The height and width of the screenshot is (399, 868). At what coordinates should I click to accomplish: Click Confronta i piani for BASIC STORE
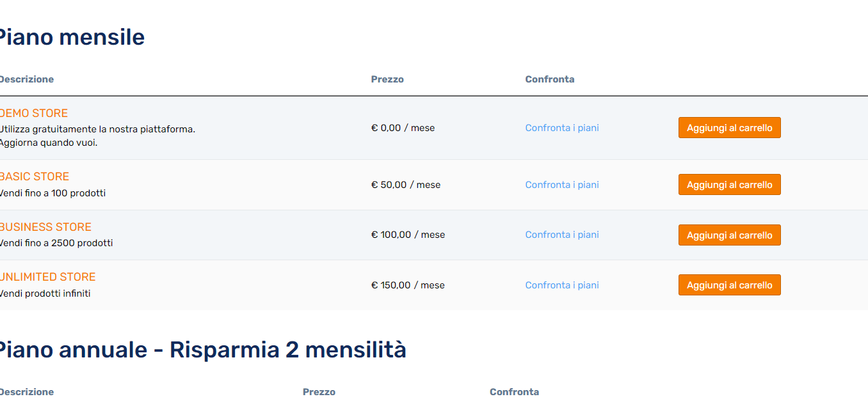[562, 185]
